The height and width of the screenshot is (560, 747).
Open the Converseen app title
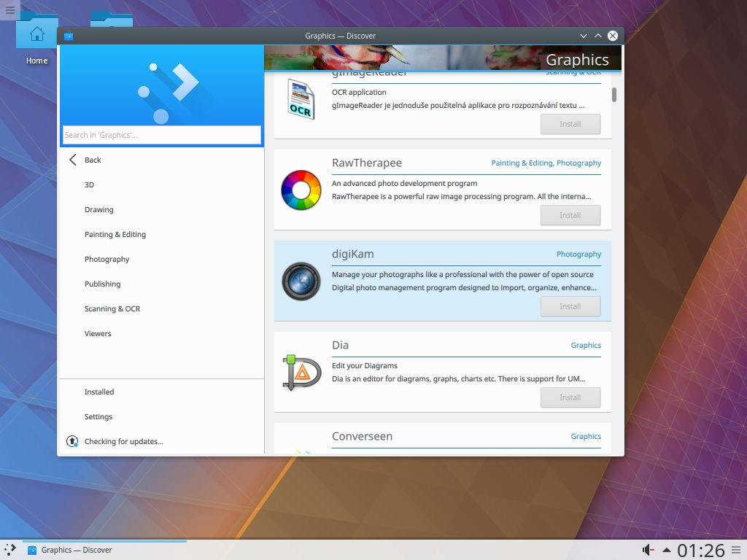362,436
